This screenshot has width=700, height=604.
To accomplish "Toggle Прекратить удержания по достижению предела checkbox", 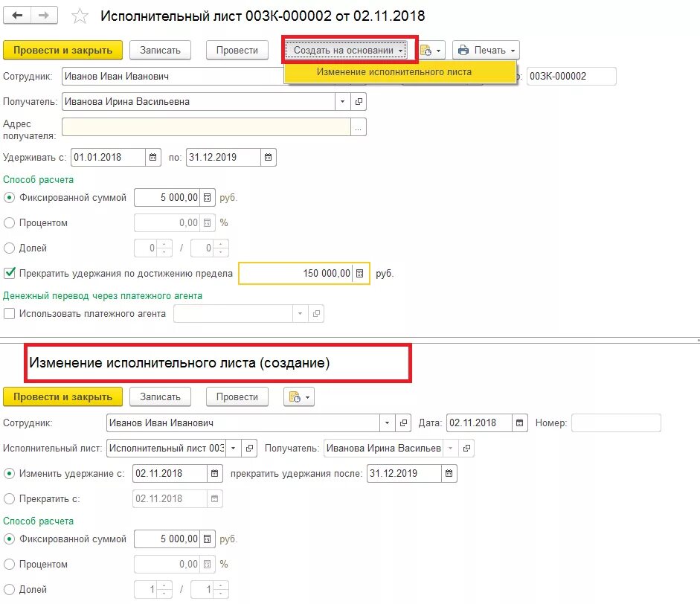I will tap(10, 273).
